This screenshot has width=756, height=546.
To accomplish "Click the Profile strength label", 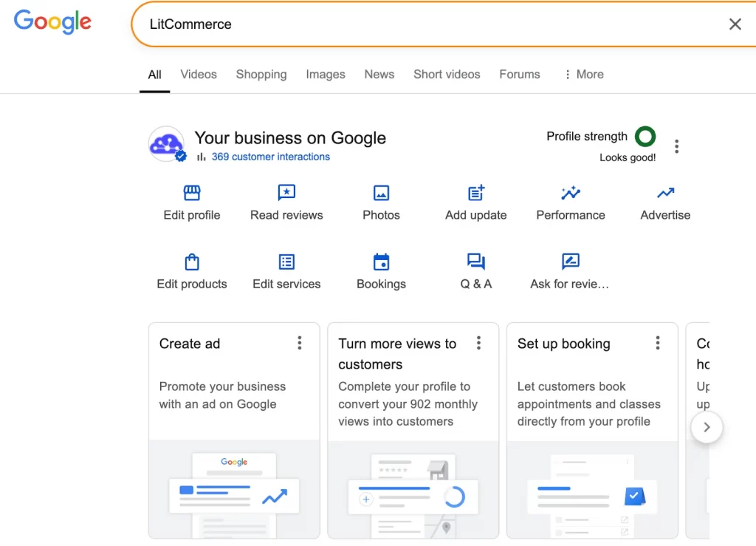I will coord(587,137).
